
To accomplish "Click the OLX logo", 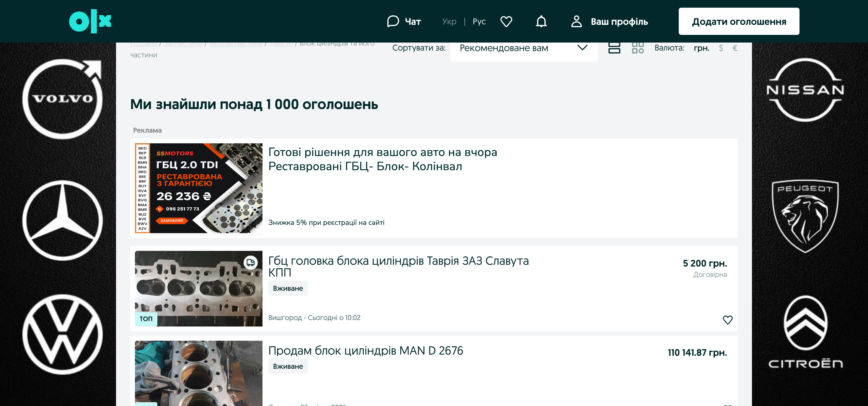I will [90, 21].
